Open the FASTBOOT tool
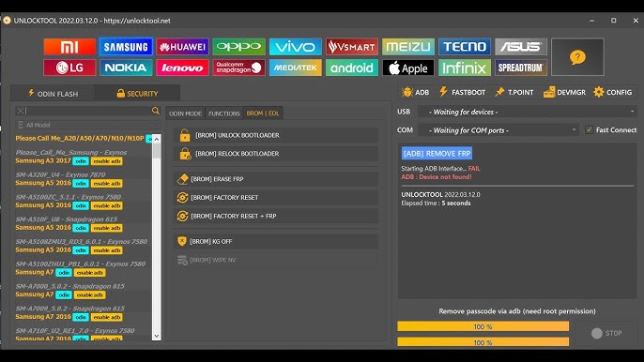Image resolution: width=644 pixels, height=362 pixels. click(x=462, y=92)
